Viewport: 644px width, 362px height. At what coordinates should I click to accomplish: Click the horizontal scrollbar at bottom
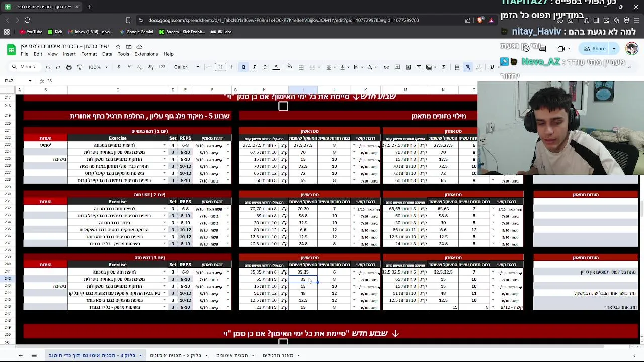pos(309,346)
